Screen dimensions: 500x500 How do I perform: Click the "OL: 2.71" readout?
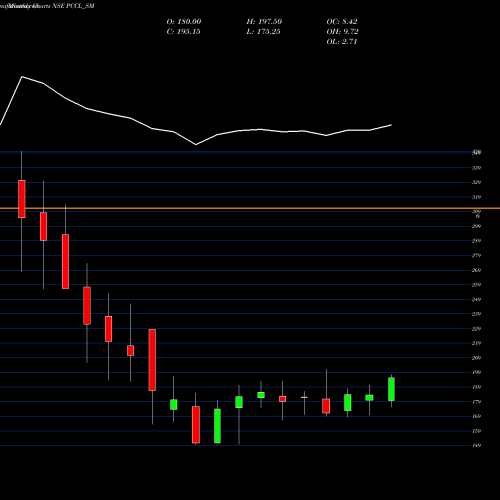point(342,42)
